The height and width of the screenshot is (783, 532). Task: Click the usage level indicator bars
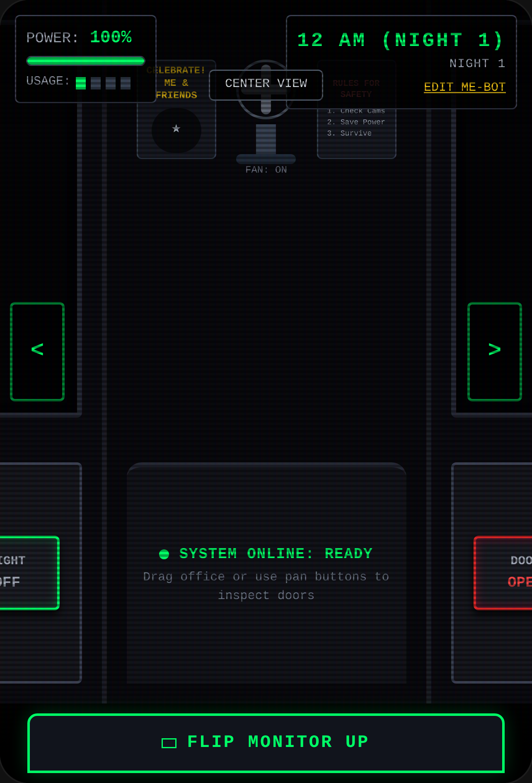(103, 83)
